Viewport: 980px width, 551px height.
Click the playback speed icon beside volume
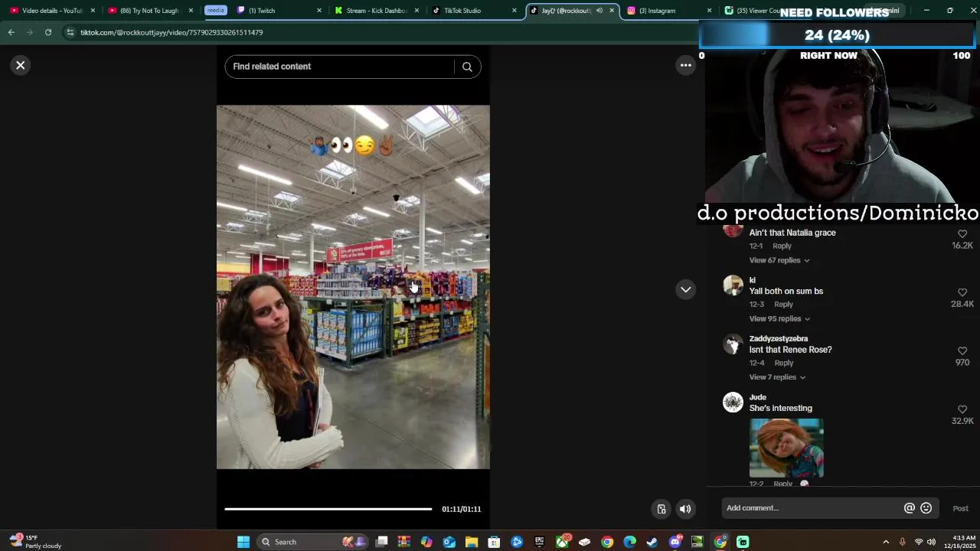click(661, 509)
